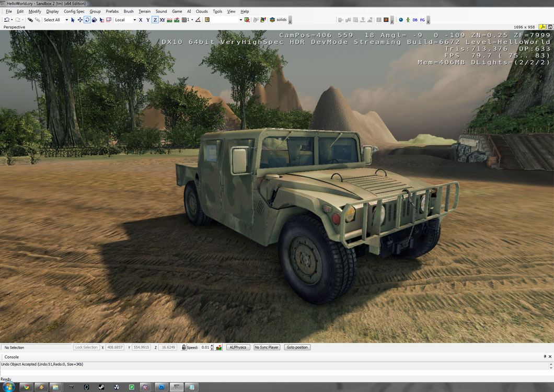Expand the dropdown after the FG icon

coord(428,20)
